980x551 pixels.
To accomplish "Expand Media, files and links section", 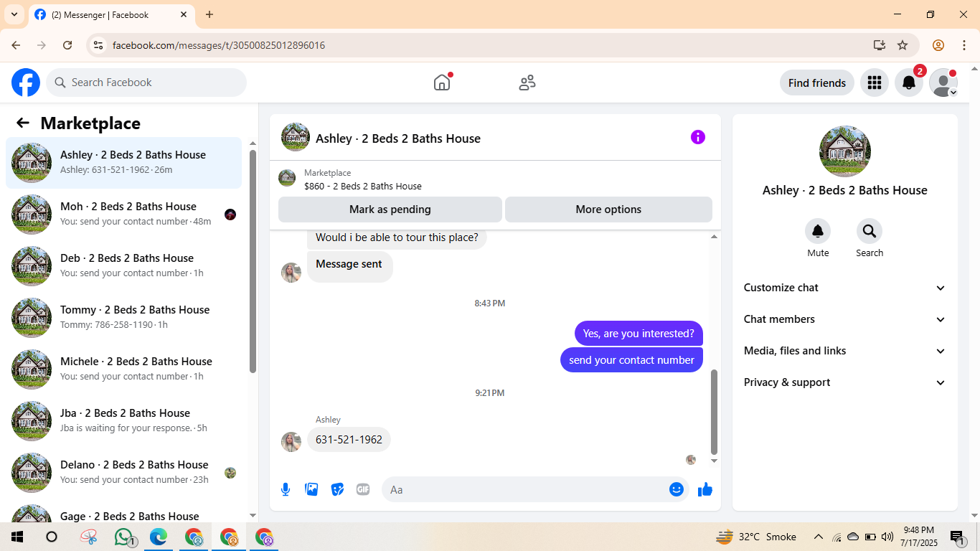I will pyautogui.click(x=845, y=351).
